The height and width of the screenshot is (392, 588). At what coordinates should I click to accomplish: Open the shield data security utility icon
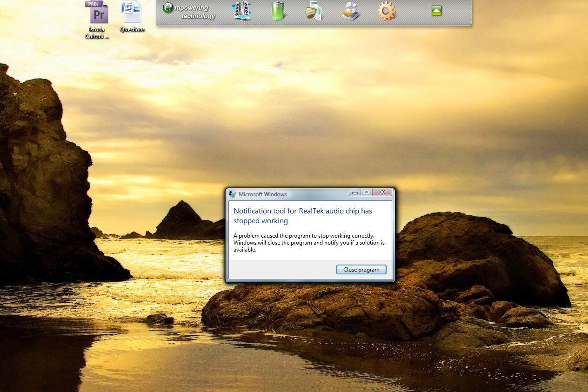click(314, 11)
